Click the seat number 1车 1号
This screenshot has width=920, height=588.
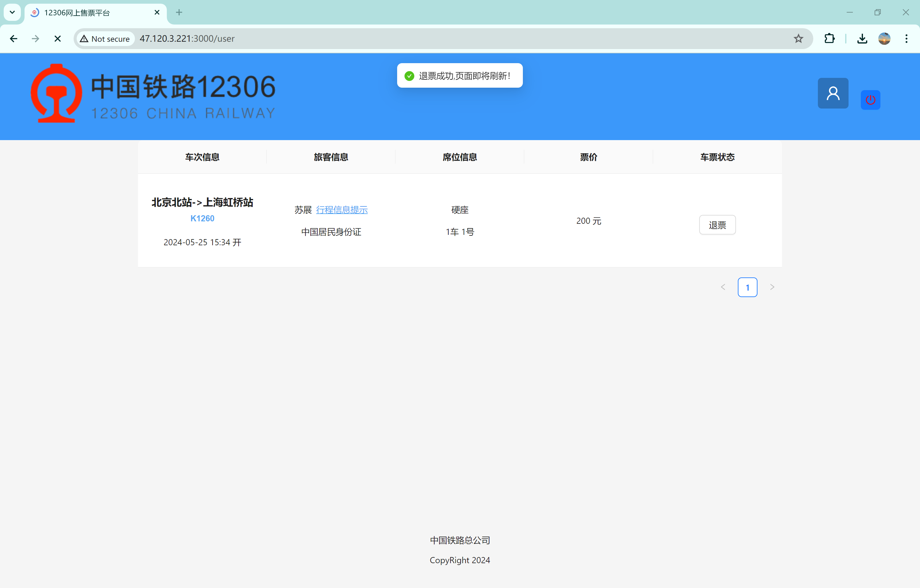tap(460, 232)
